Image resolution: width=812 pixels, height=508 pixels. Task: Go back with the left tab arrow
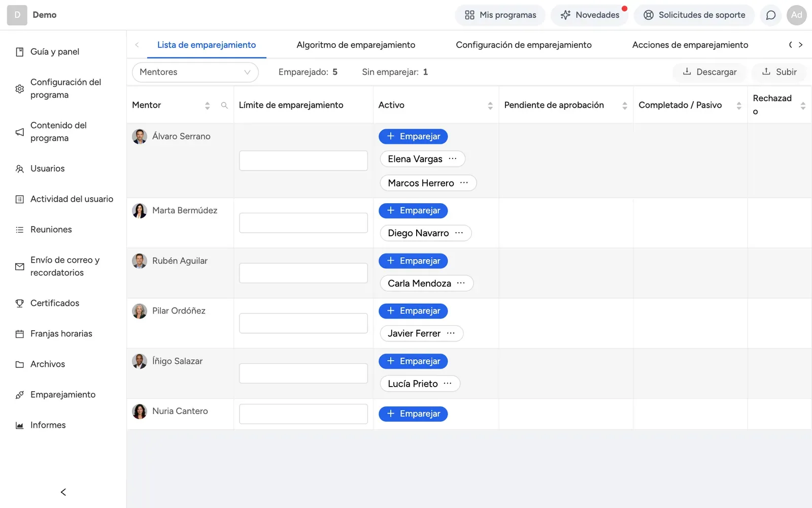pyautogui.click(x=137, y=45)
